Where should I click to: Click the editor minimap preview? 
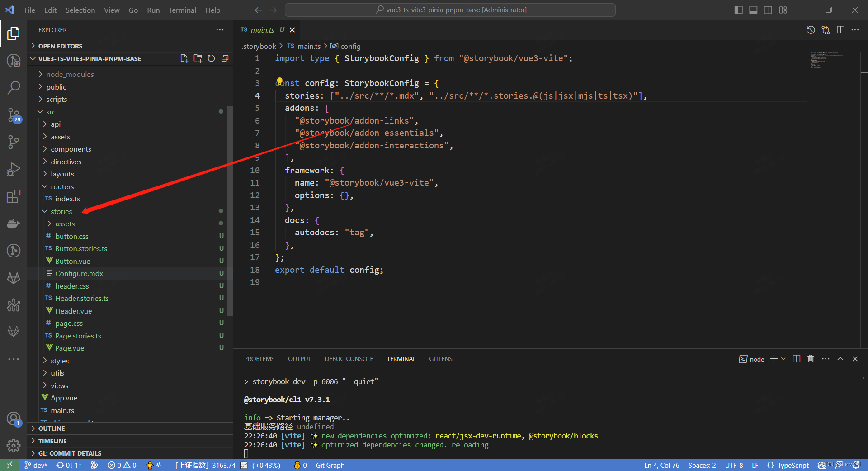click(x=827, y=60)
